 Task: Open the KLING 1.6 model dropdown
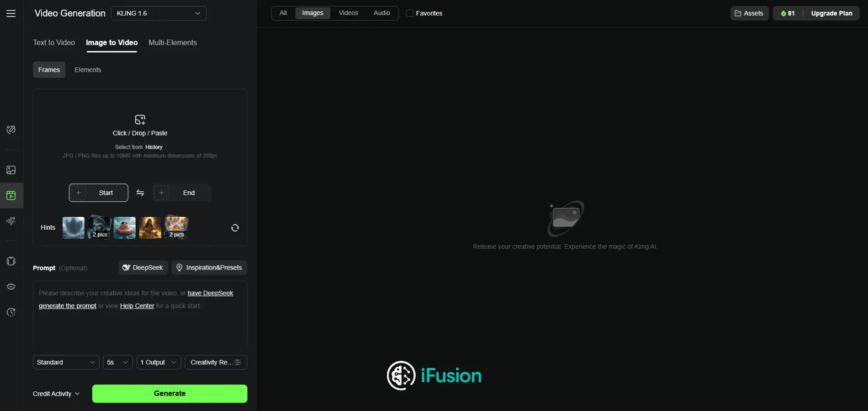tap(159, 13)
